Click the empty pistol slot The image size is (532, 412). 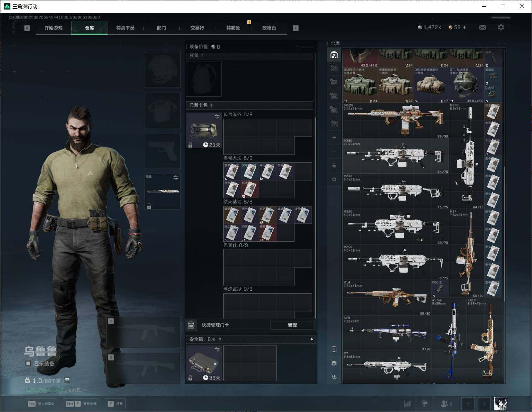point(163,151)
